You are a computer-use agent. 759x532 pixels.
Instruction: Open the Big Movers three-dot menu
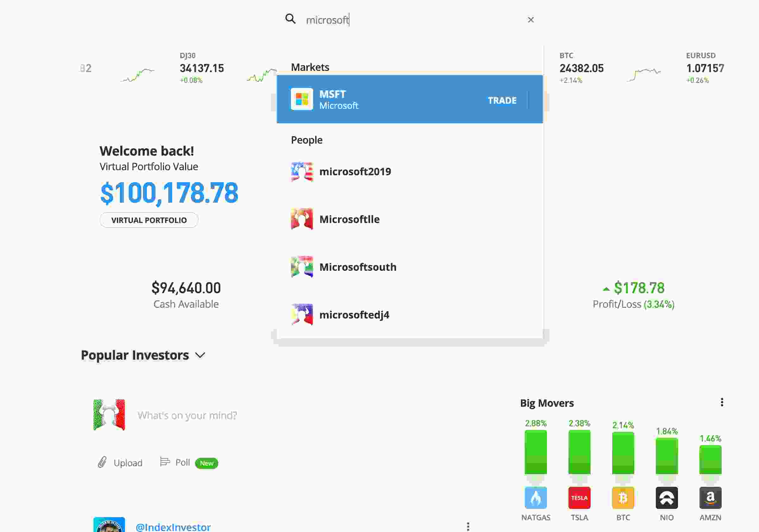point(722,402)
